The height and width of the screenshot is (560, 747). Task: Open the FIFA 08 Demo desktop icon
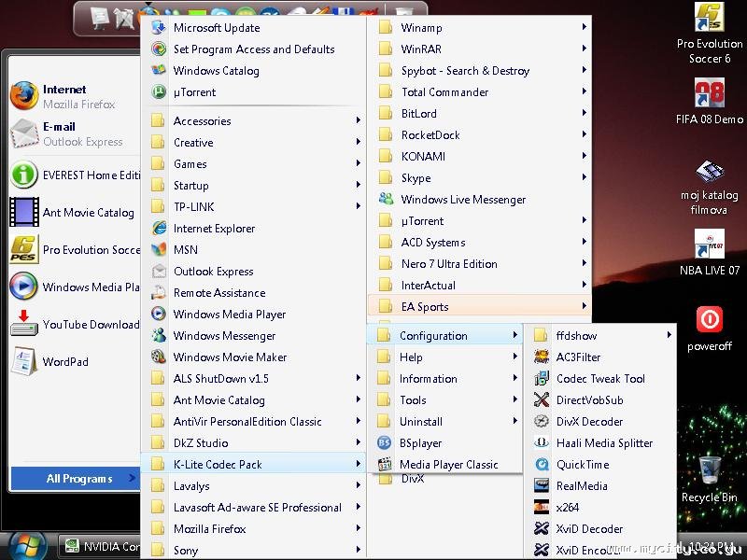(709, 94)
